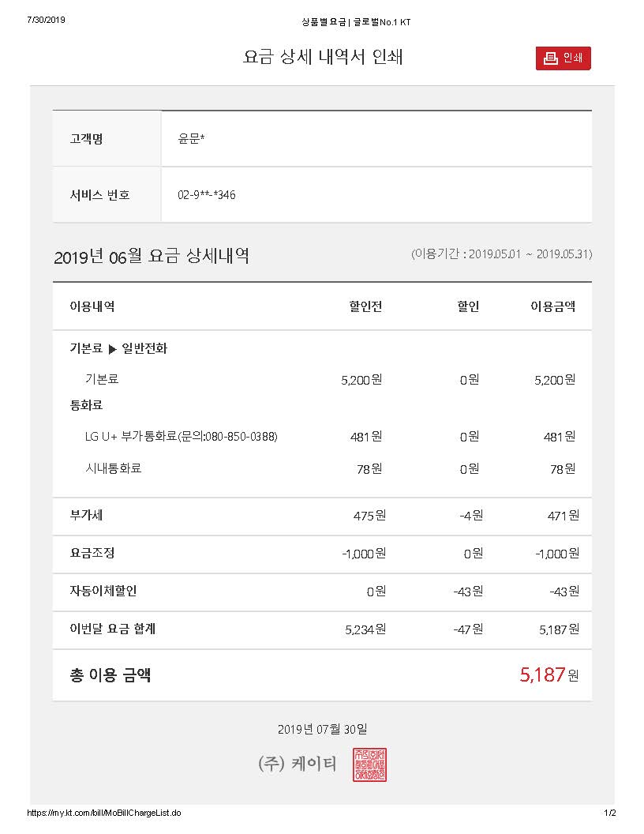Click the 이용내역 column header
This screenshot has height=834, width=644.
coord(92,306)
